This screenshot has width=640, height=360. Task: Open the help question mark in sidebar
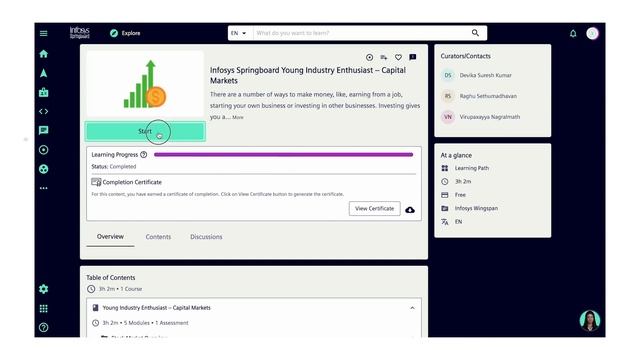click(44, 327)
